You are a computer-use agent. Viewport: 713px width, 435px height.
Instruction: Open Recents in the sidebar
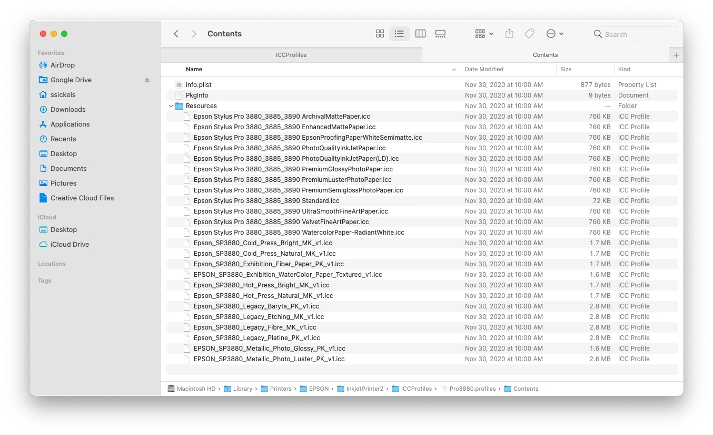63,139
